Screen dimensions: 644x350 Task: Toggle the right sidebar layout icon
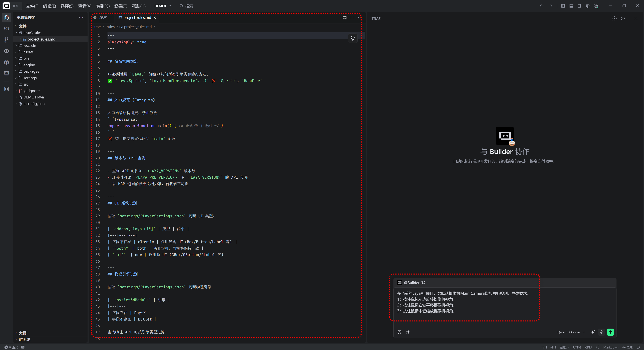579,6
